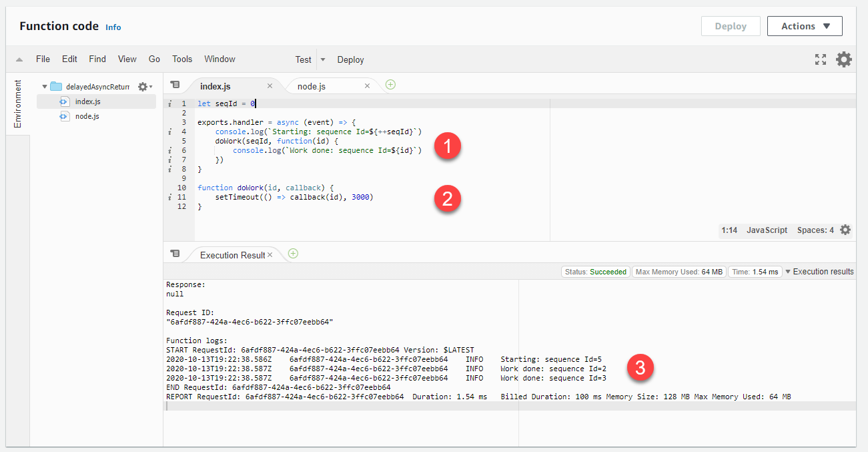Screen dimensions: 868x452
Task: Open the editor fullscreen toggle icon
Action: [820, 59]
